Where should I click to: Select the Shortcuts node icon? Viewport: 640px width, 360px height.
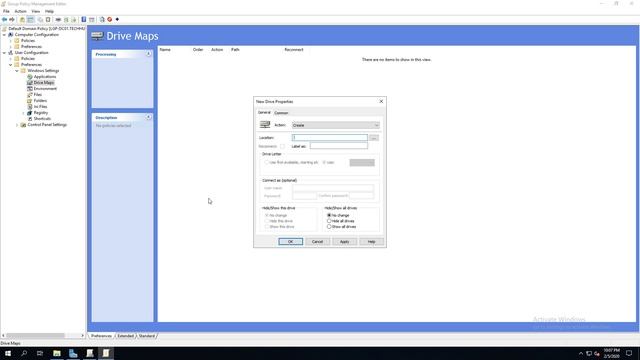(30, 118)
